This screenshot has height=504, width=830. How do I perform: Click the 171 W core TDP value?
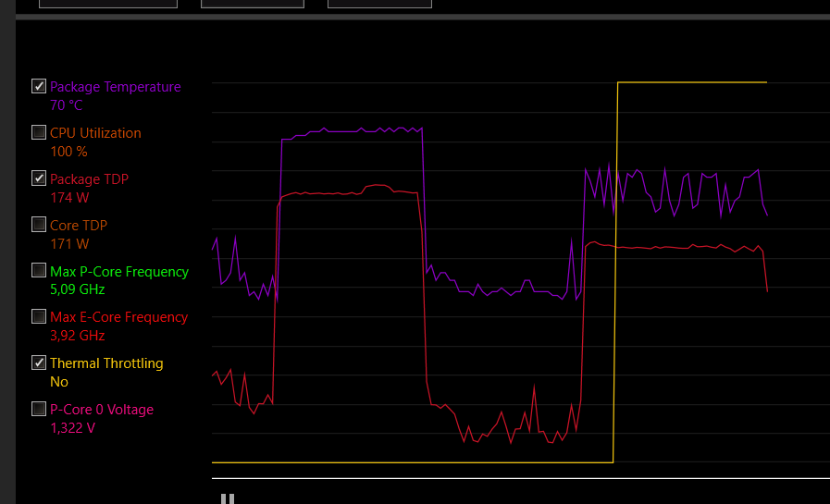click(69, 244)
